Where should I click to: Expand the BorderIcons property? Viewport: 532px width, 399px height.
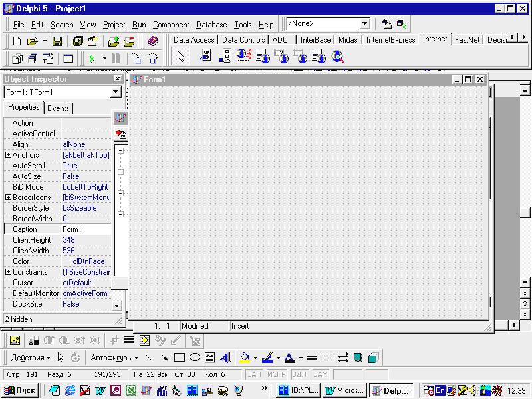pos(8,197)
